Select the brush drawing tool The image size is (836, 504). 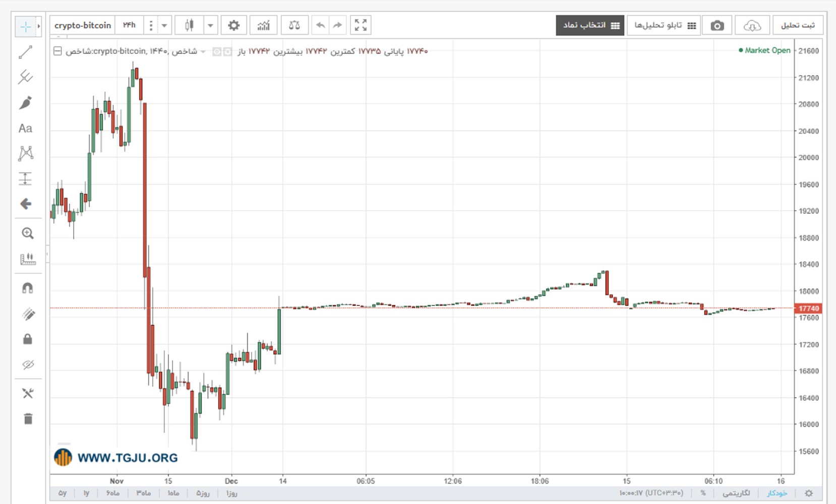(x=25, y=103)
